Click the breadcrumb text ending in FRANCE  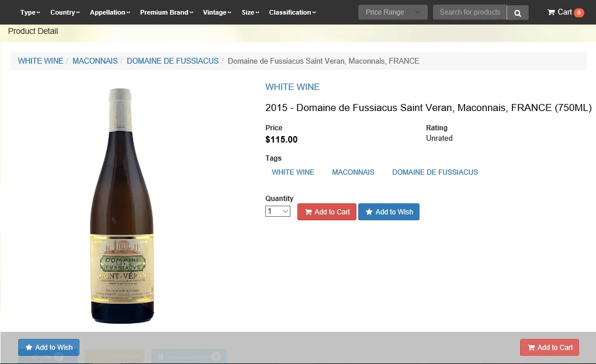(324, 61)
